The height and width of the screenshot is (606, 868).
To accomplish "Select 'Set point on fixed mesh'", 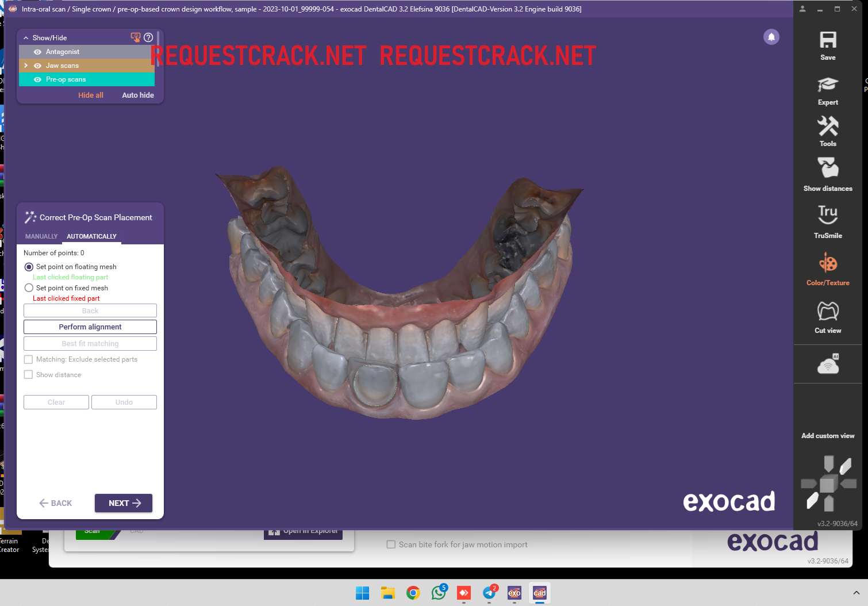I will click(29, 287).
